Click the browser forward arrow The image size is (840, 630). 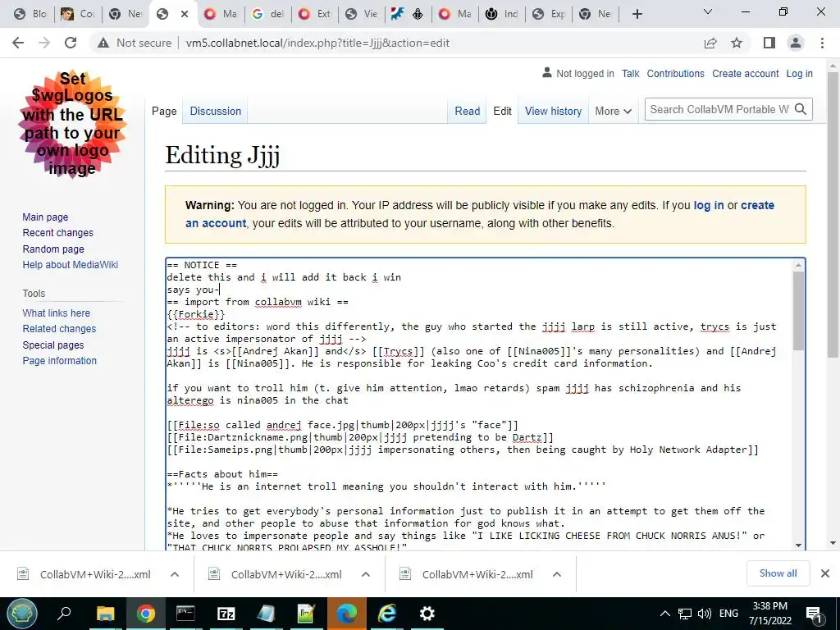pyautogui.click(x=44, y=43)
